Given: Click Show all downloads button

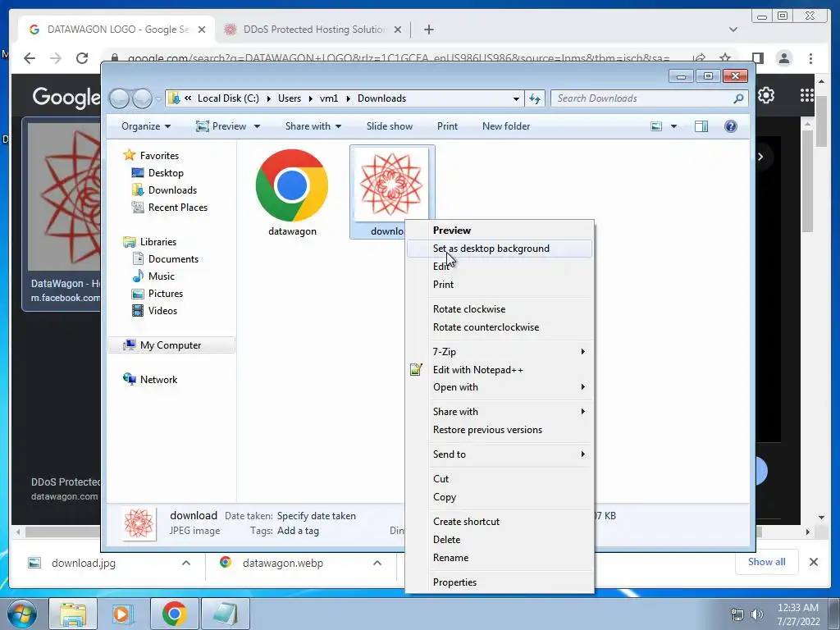Looking at the screenshot, I should [x=767, y=562].
